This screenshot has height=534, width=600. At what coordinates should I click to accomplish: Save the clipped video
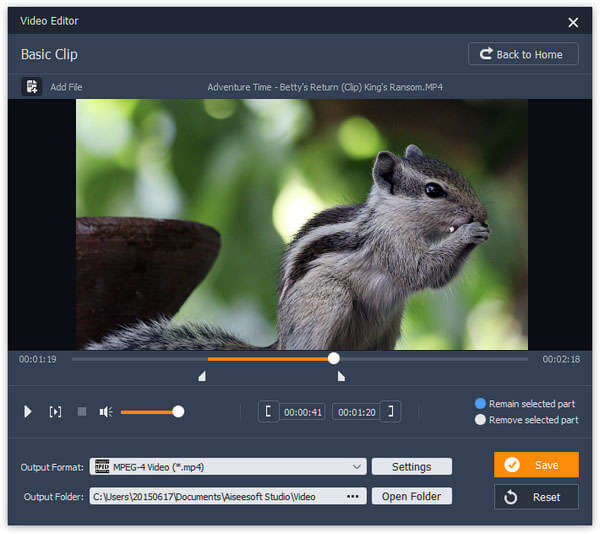pos(536,465)
